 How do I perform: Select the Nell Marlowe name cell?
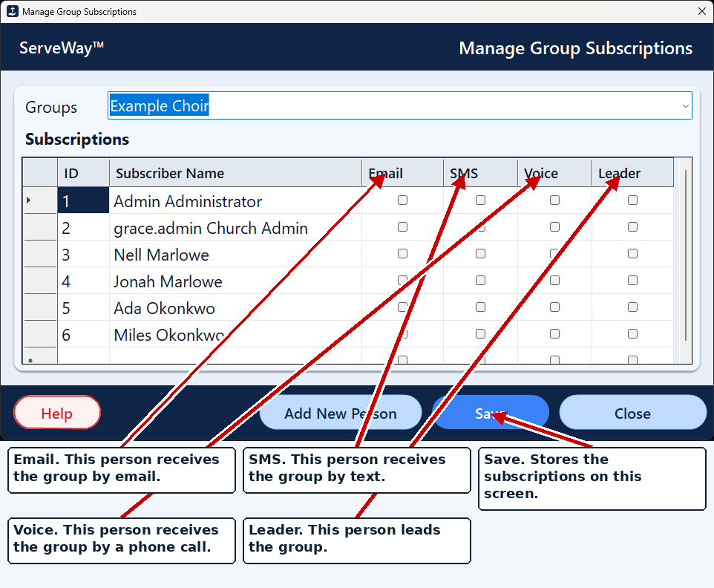tap(235, 254)
